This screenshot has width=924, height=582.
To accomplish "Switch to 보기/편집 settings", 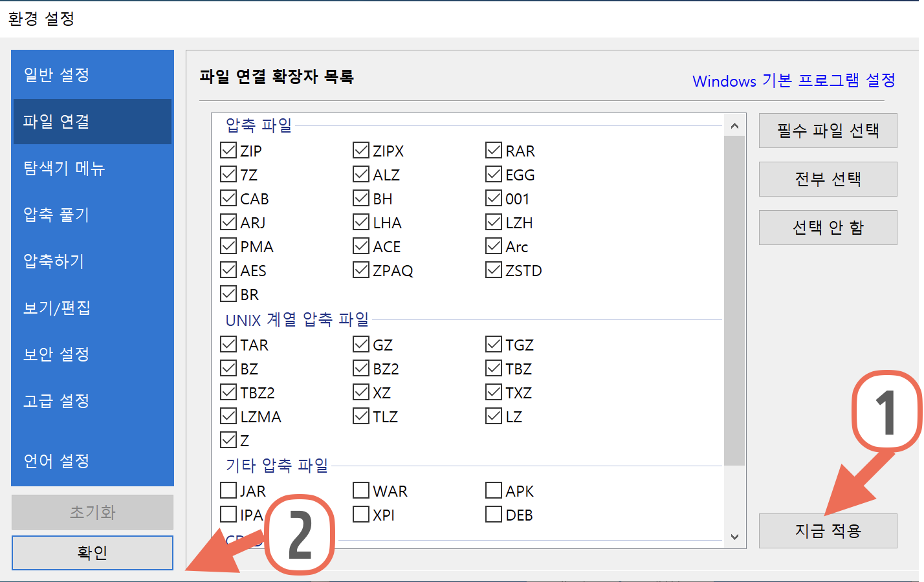I will (93, 308).
